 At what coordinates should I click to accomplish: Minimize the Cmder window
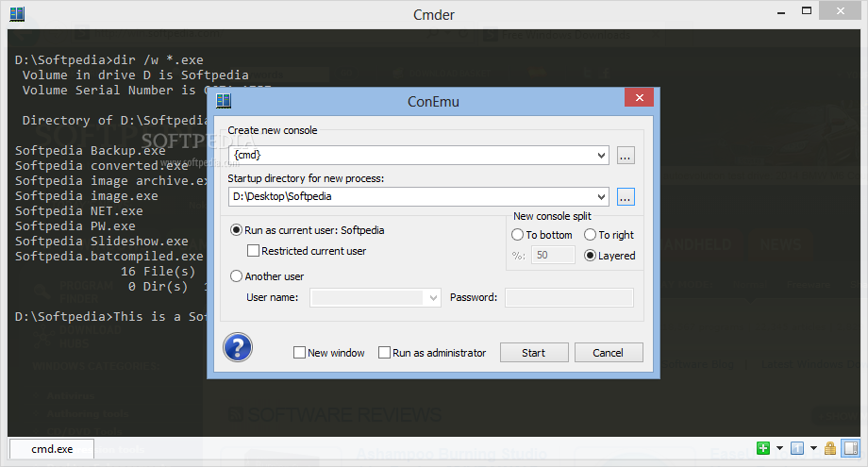click(781, 12)
